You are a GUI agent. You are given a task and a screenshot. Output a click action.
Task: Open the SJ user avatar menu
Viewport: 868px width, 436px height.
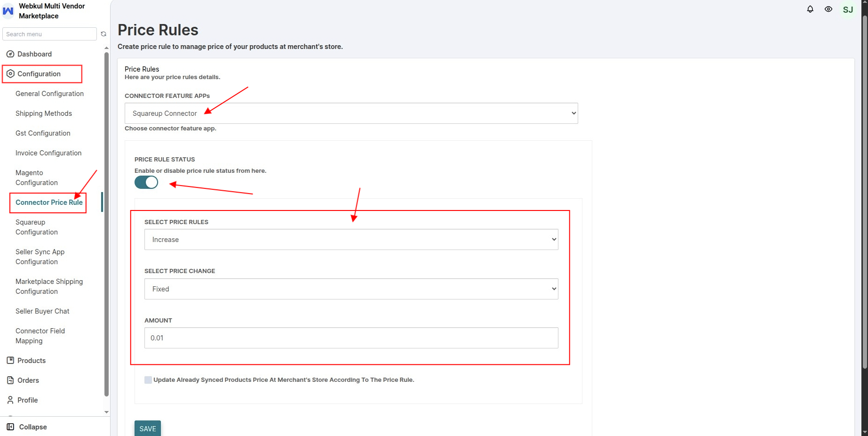[x=848, y=9]
